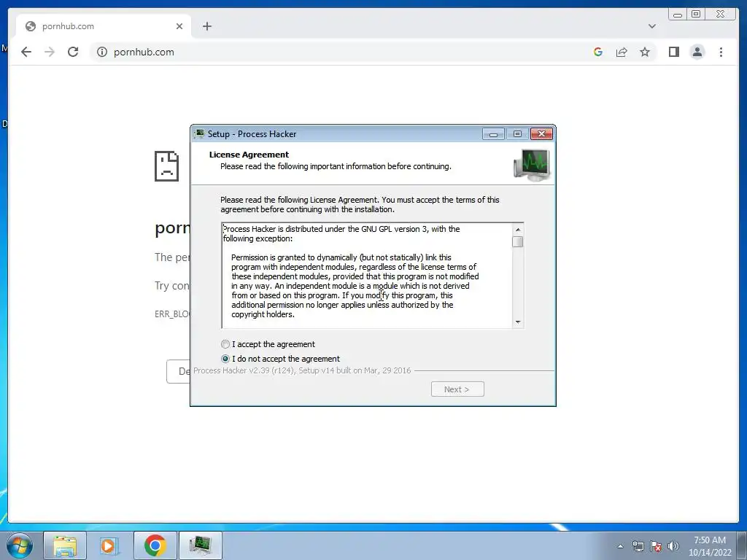Close the pornhub.com tab
Screen dimensions: 747x560
pyautogui.click(x=179, y=26)
